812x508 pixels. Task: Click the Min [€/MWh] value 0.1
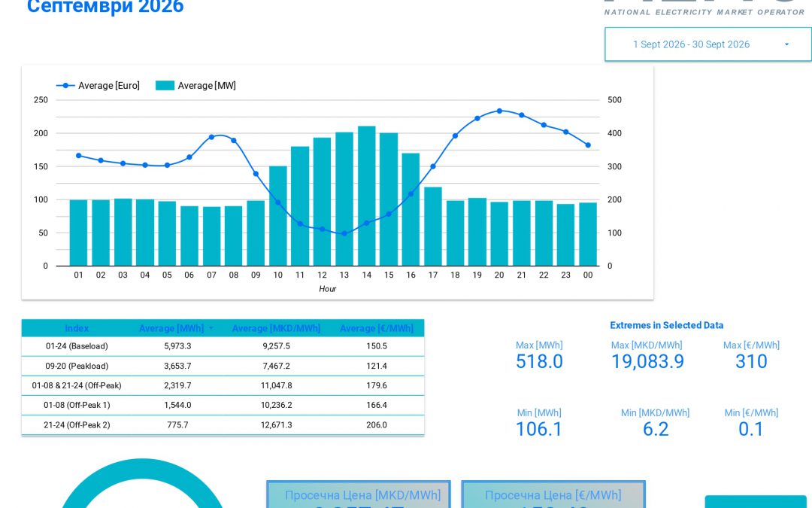(751, 429)
